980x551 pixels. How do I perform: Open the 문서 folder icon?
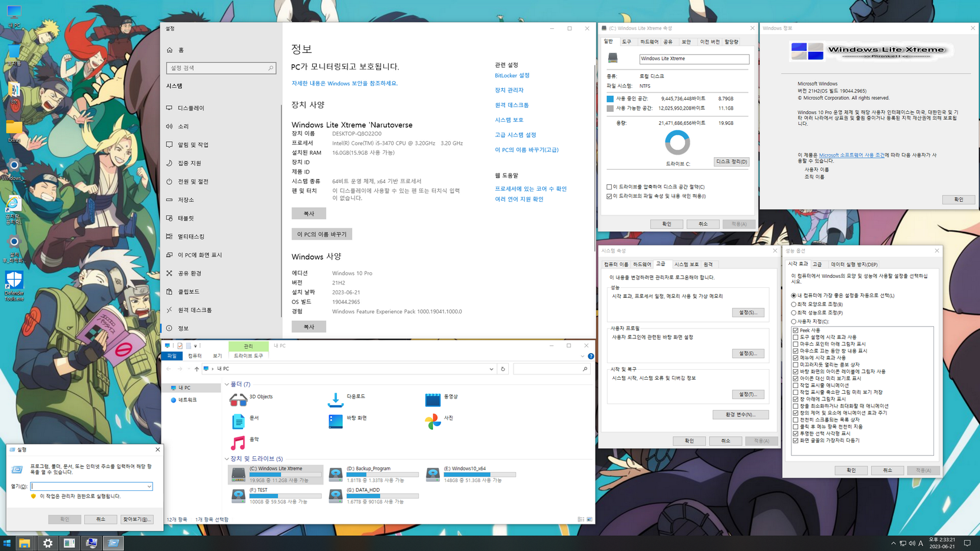(x=238, y=421)
